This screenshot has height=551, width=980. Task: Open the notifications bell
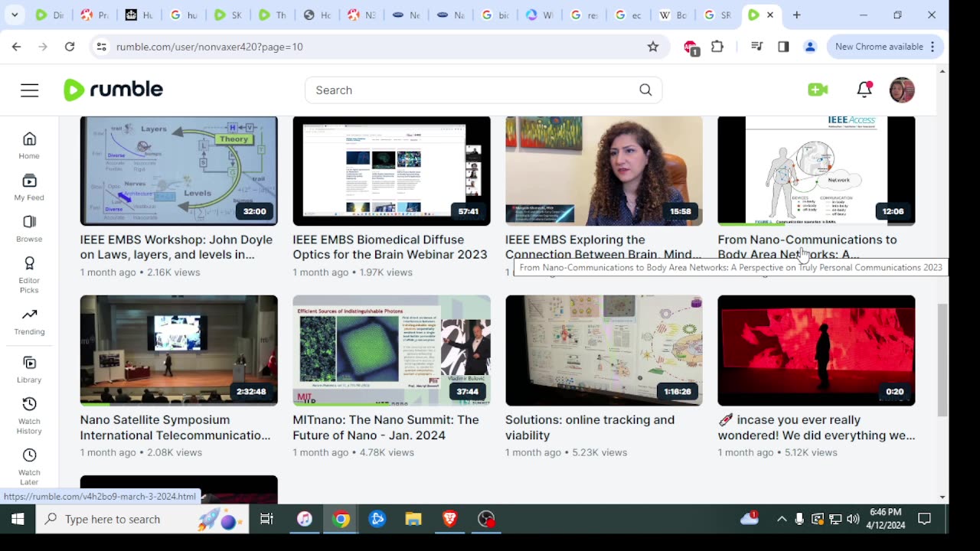tap(864, 90)
